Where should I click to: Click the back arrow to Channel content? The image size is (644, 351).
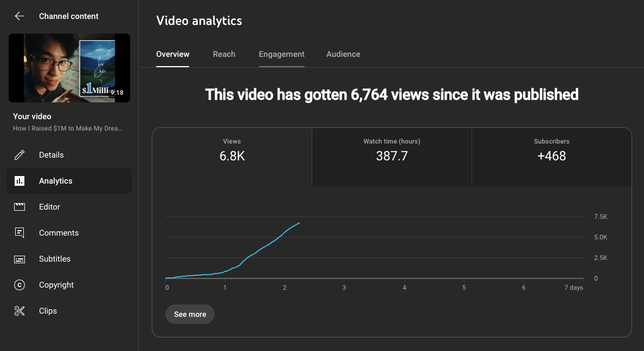(x=20, y=16)
